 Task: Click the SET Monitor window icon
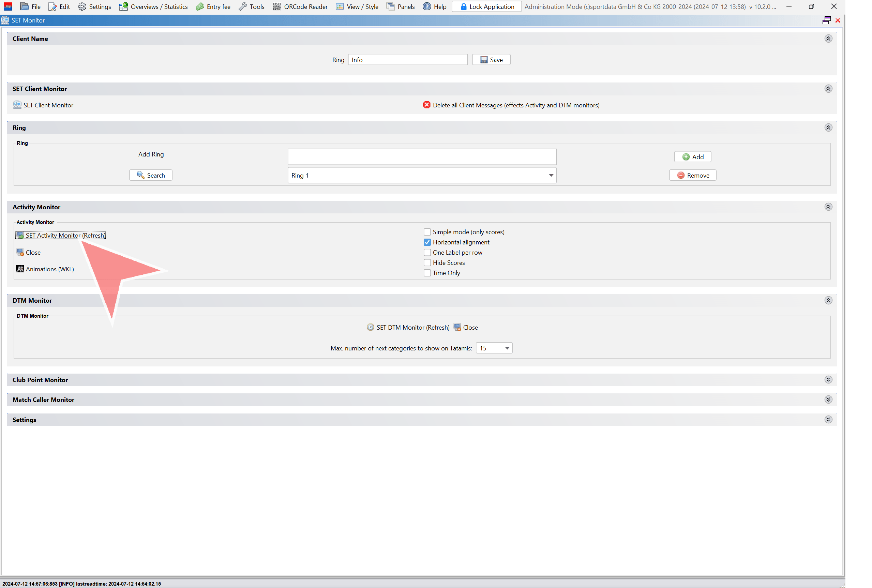pyautogui.click(x=5, y=20)
